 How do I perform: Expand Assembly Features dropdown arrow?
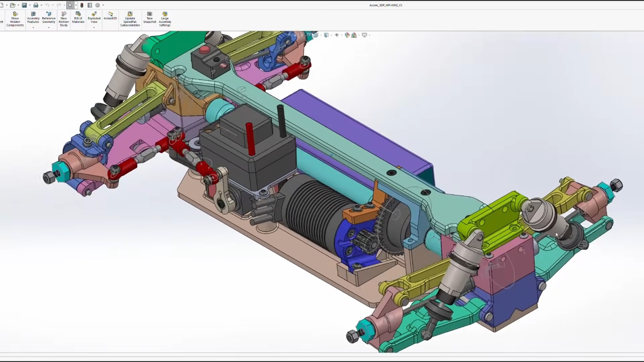(x=33, y=27)
